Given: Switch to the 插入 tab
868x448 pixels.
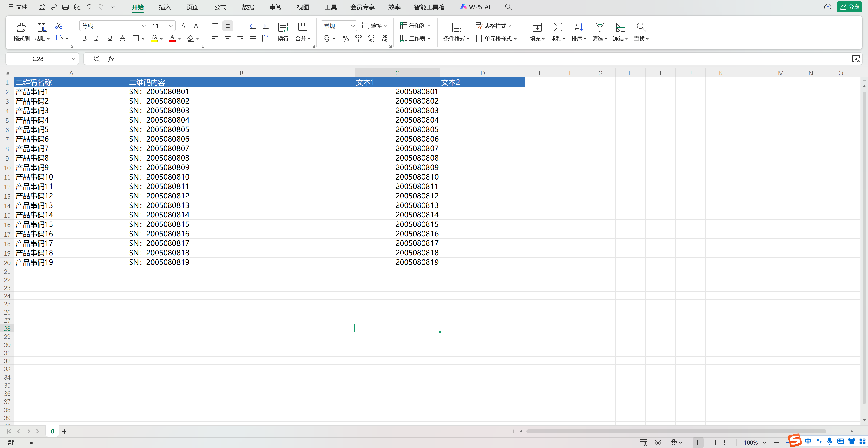Looking at the screenshot, I should (165, 7).
